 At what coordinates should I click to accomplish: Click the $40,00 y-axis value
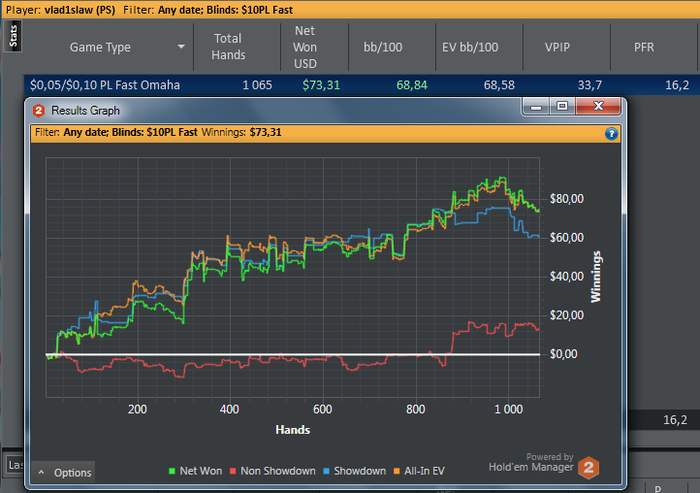[x=567, y=276]
